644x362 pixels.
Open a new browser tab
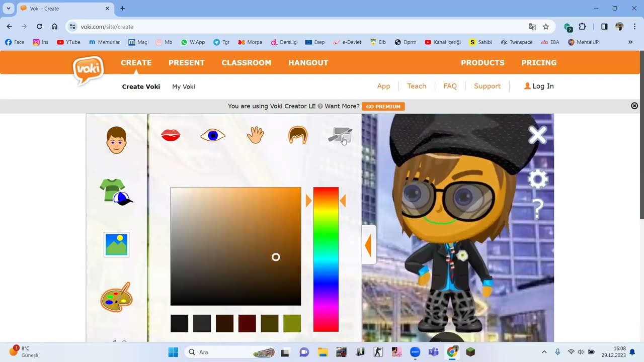122,9
